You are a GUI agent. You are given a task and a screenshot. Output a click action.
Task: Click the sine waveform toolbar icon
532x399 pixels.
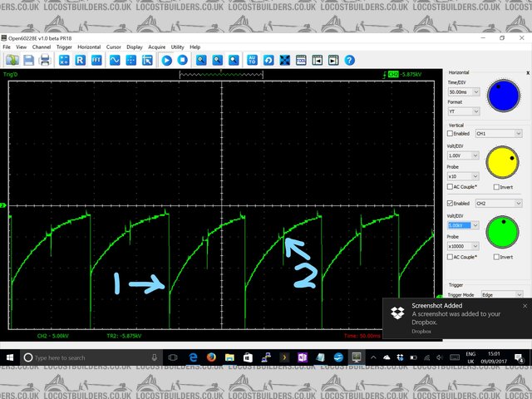(x=114, y=61)
